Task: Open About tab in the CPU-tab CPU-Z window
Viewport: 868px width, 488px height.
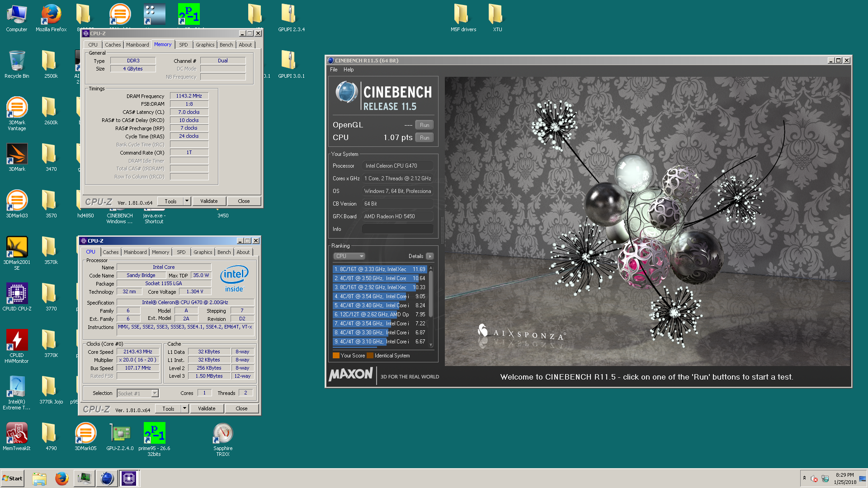Action: pos(243,252)
